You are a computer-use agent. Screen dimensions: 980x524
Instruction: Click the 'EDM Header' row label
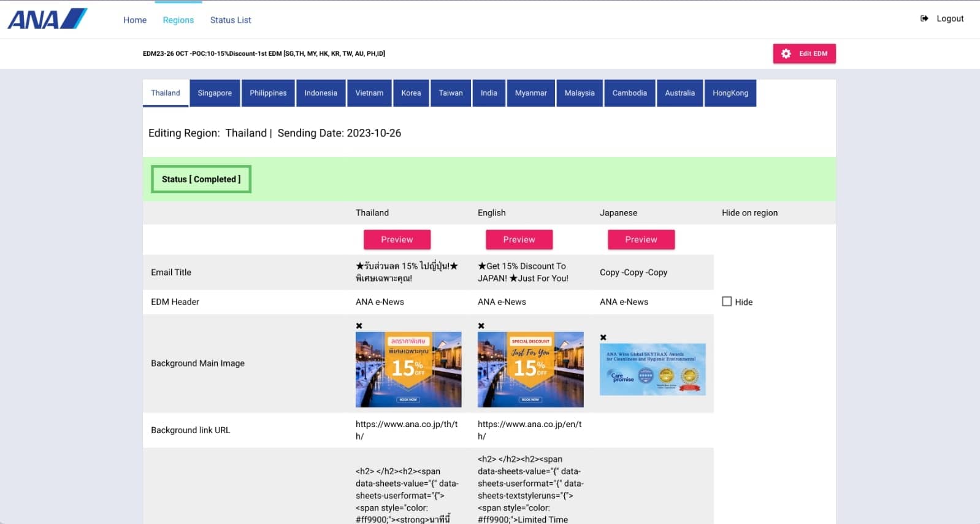(175, 302)
